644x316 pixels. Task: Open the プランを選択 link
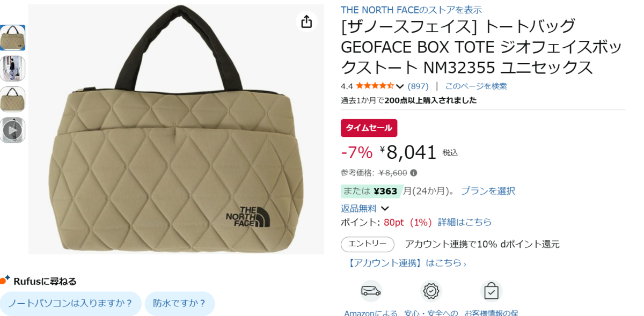tap(488, 190)
